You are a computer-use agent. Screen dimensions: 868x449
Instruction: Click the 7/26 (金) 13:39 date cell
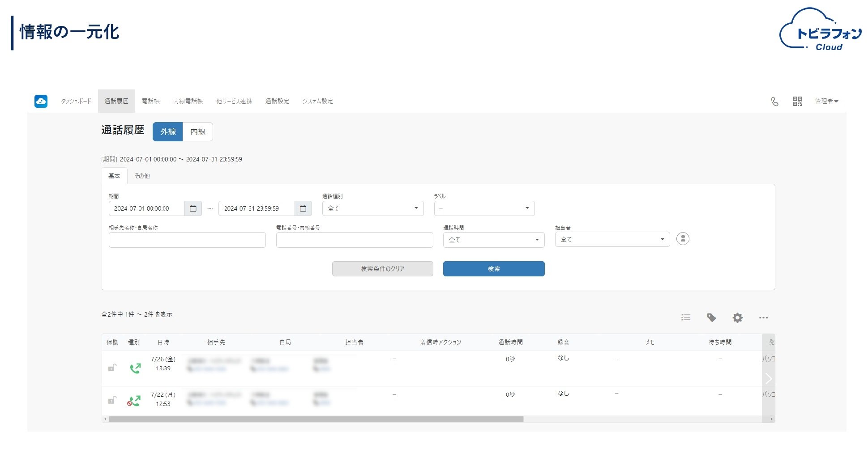click(x=163, y=364)
